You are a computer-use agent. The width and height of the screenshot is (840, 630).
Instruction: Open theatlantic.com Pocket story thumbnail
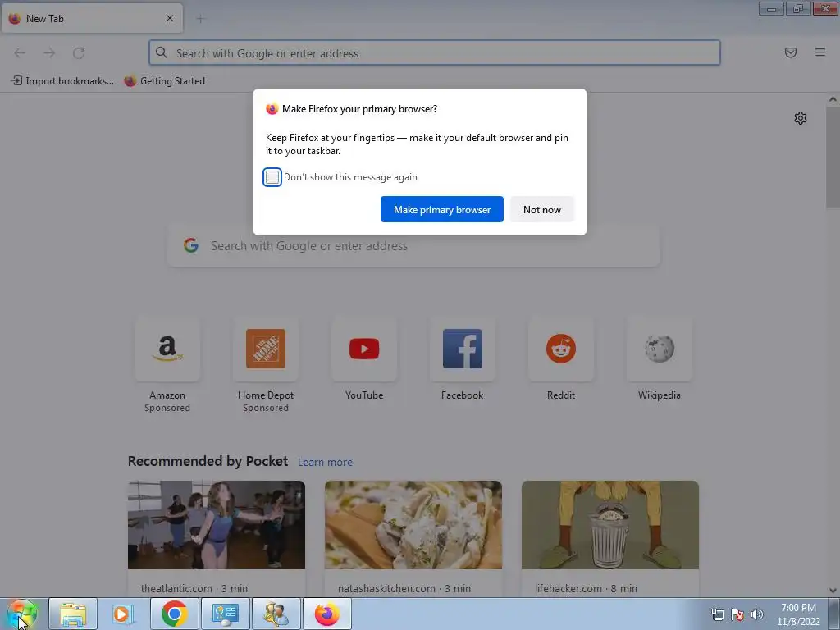pos(217,525)
